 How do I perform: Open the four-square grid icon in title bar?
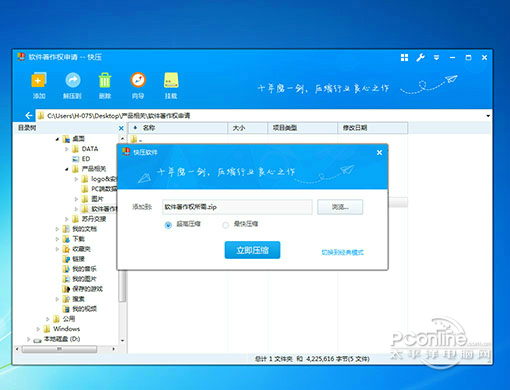404,57
